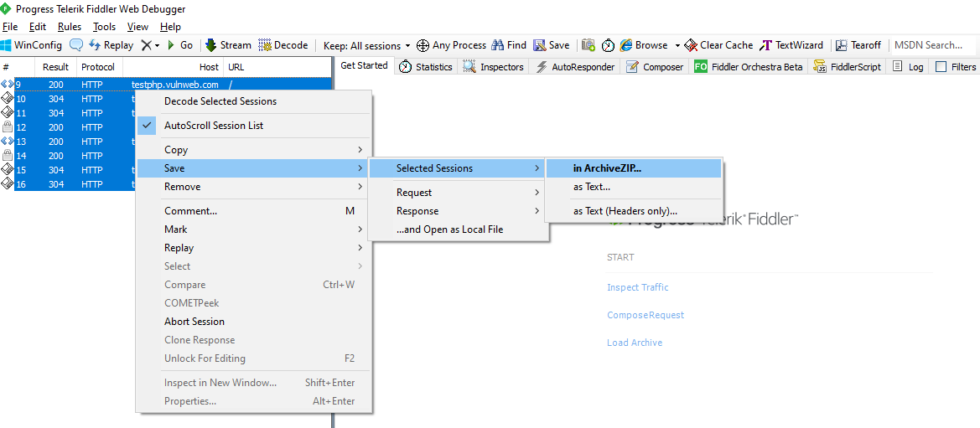Save selected sessions as Text
Viewport: 980px width, 428px height.
[635, 187]
